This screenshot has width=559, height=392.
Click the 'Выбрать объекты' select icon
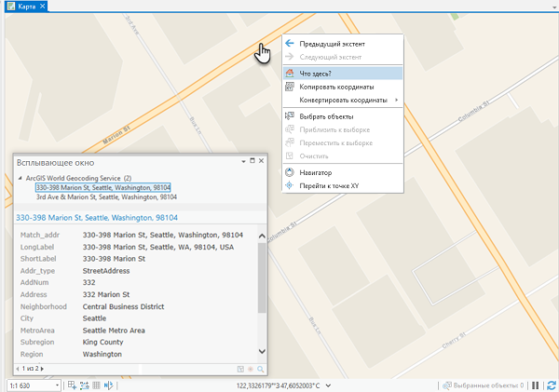point(290,116)
